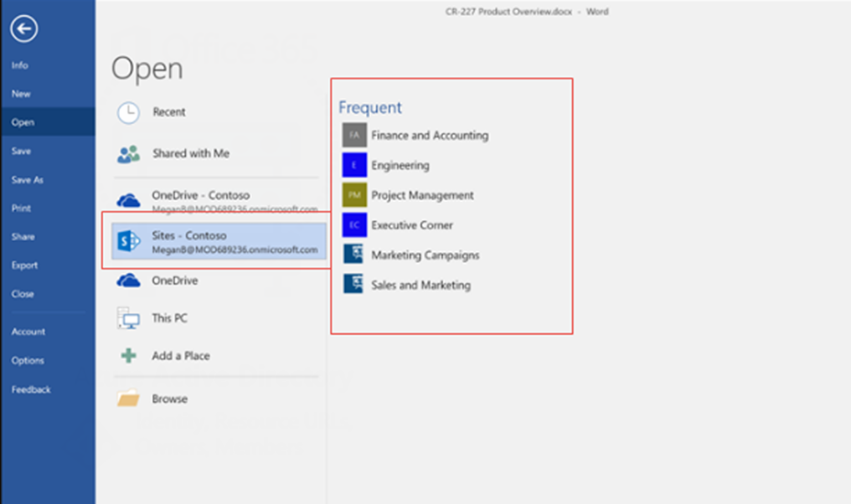851x504 pixels.
Task: Open the Share backstage page
Action: 23,237
